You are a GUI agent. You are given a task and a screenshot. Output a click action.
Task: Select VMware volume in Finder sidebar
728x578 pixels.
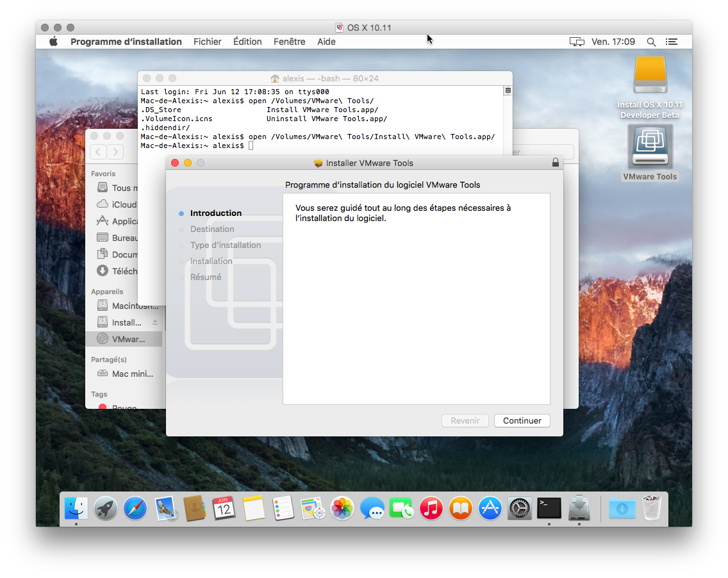[x=124, y=339]
